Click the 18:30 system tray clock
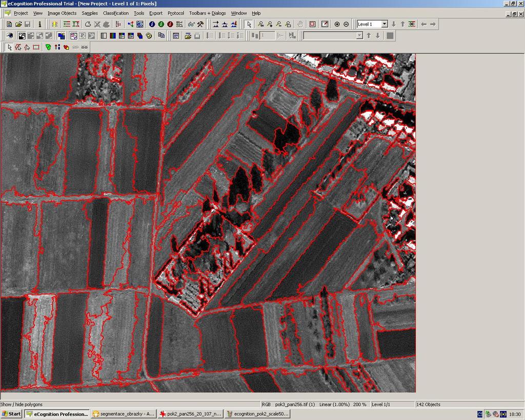The height and width of the screenshot is (420, 525). [515, 414]
